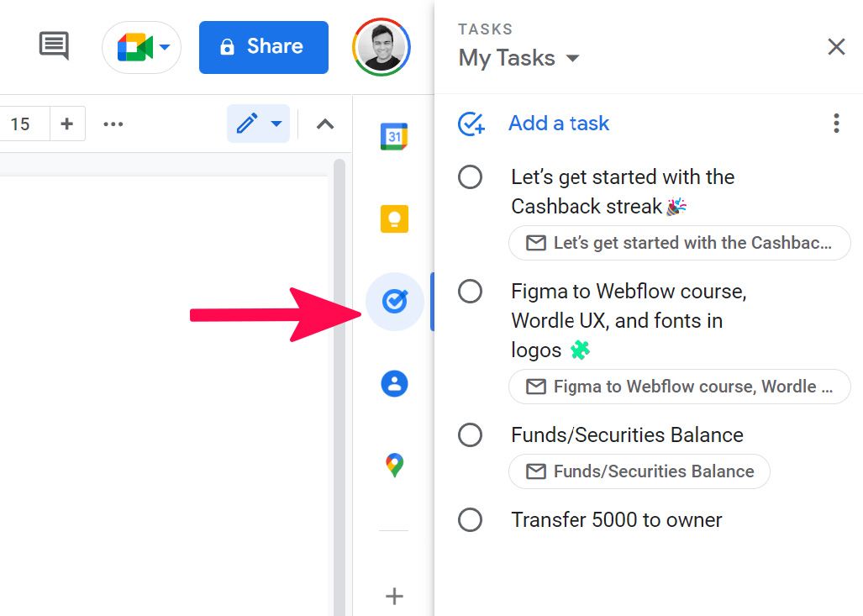This screenshot has width=863, height=616.
Task: Open the pencil color dropdown arrow
Action: pos(275,123)
